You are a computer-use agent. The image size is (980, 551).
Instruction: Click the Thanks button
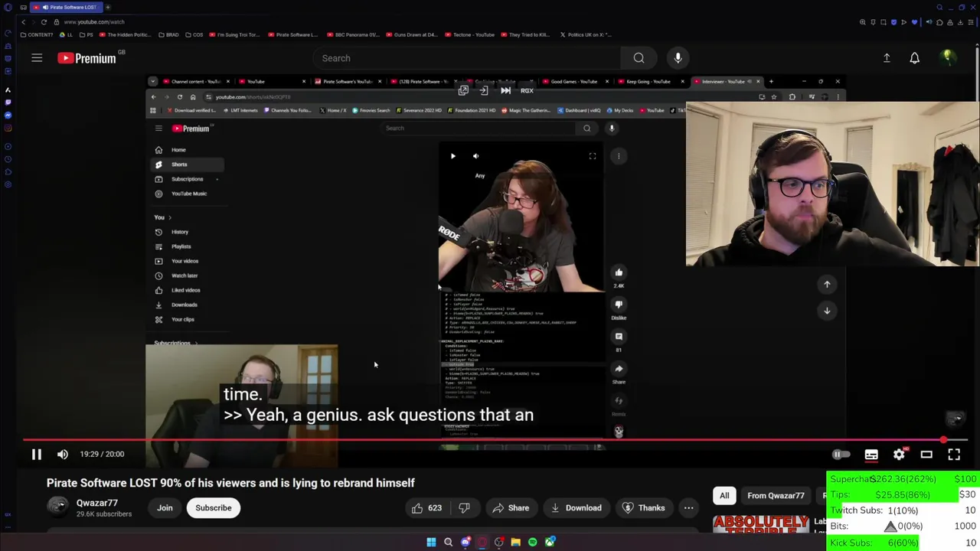[x=643, y=507]
